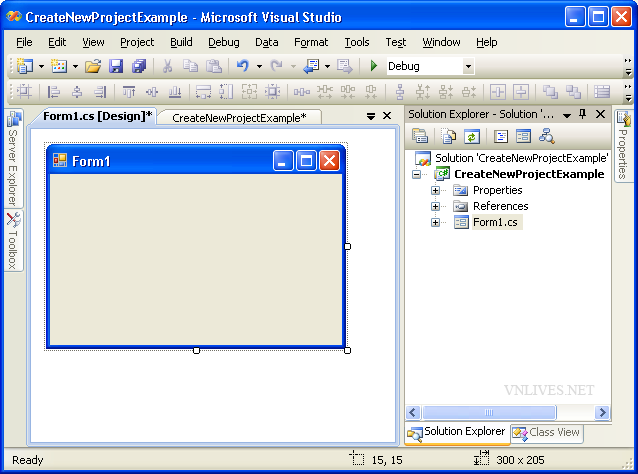
Task: Close the Solution Explorer panel
Action: click(601, 114)
